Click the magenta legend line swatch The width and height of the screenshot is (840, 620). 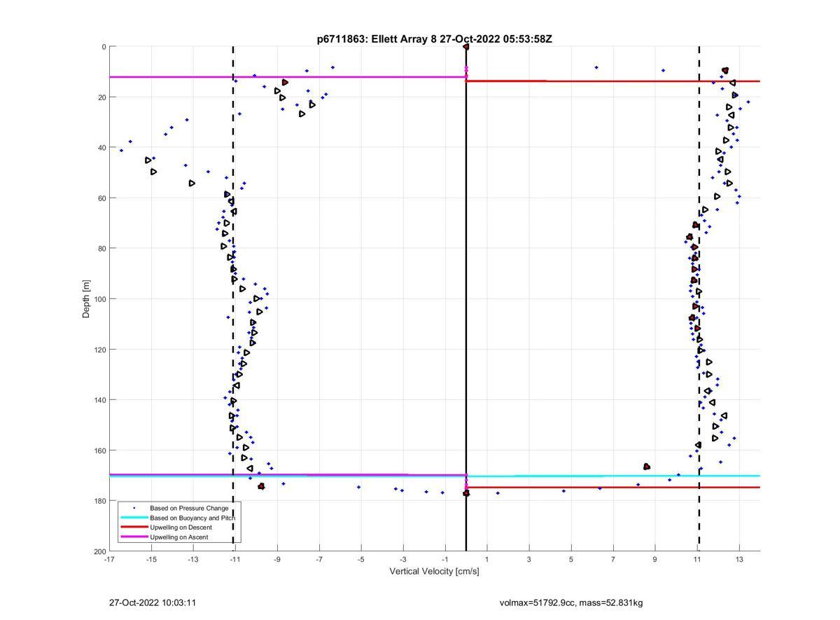134,537
